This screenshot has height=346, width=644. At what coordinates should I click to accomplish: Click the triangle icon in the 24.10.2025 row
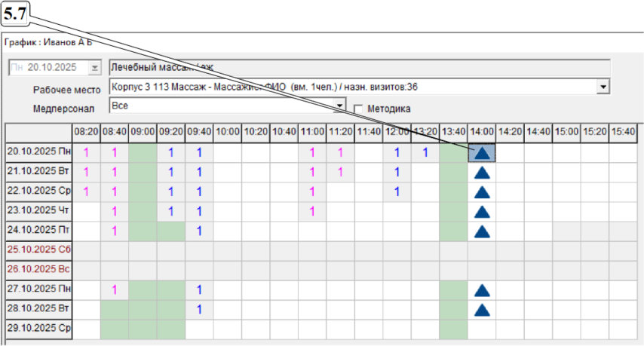pyautogui.click(x=483, y=231)
